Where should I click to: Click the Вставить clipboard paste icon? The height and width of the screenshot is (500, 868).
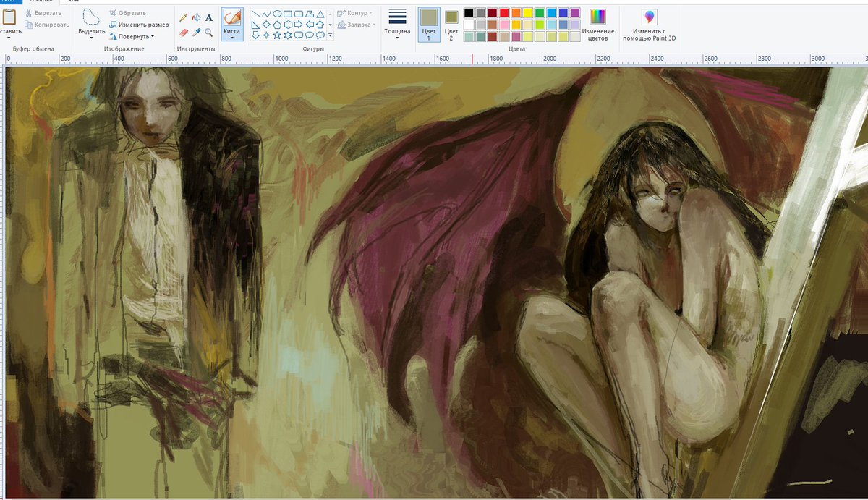click(x=9, y=17)
